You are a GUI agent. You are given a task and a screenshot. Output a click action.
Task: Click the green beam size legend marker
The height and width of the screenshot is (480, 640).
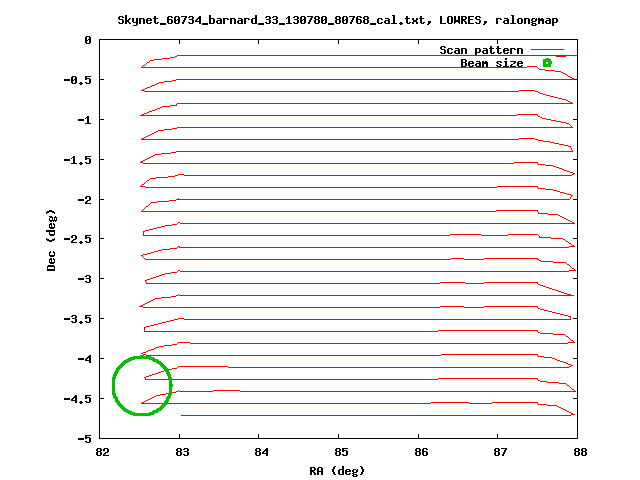point(547,63)
